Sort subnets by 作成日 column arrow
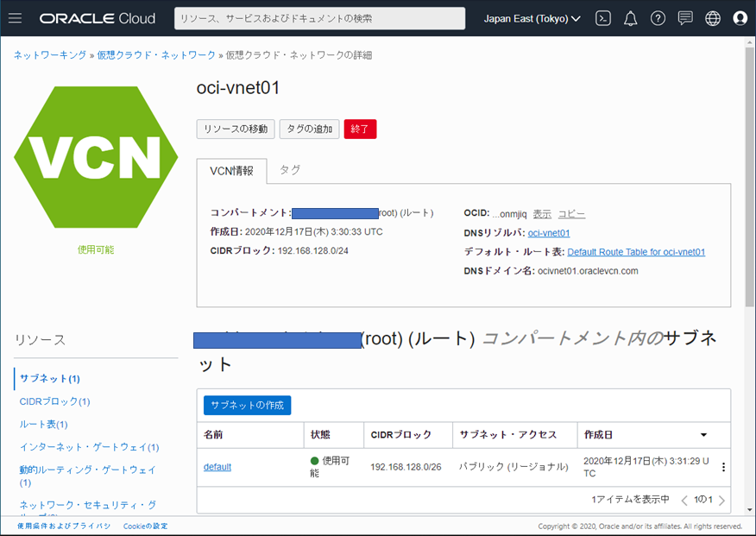This screenshot has height=536, width=756. coord(703,435)
